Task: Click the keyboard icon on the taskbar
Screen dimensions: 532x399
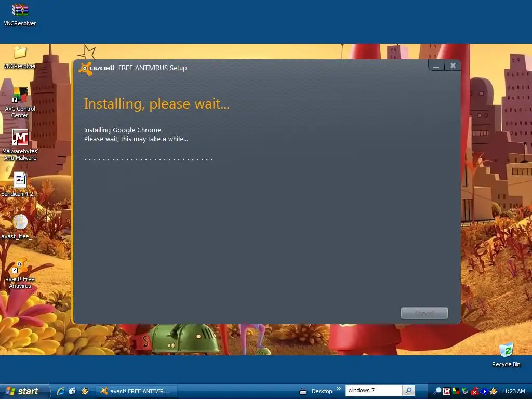Action: pos(303,392)
